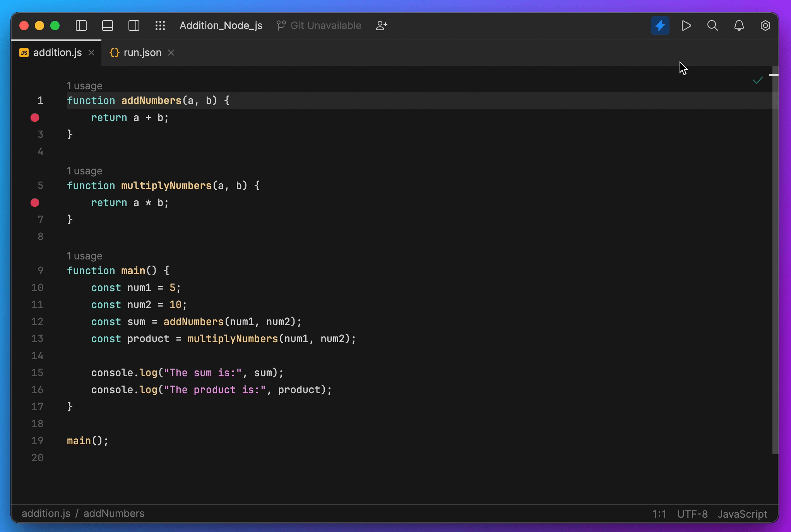Open the JavaScript language selector

[742, 514]
